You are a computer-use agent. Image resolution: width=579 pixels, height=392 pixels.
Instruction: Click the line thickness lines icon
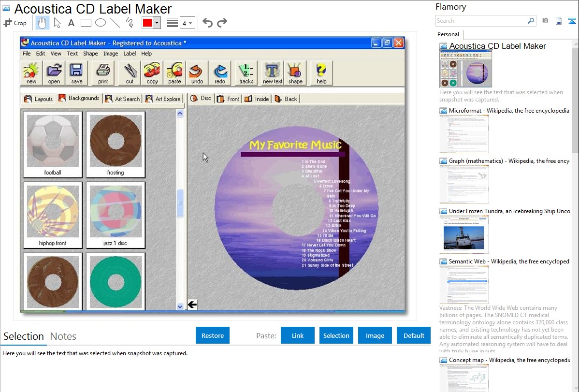click(x=173, y=23)
